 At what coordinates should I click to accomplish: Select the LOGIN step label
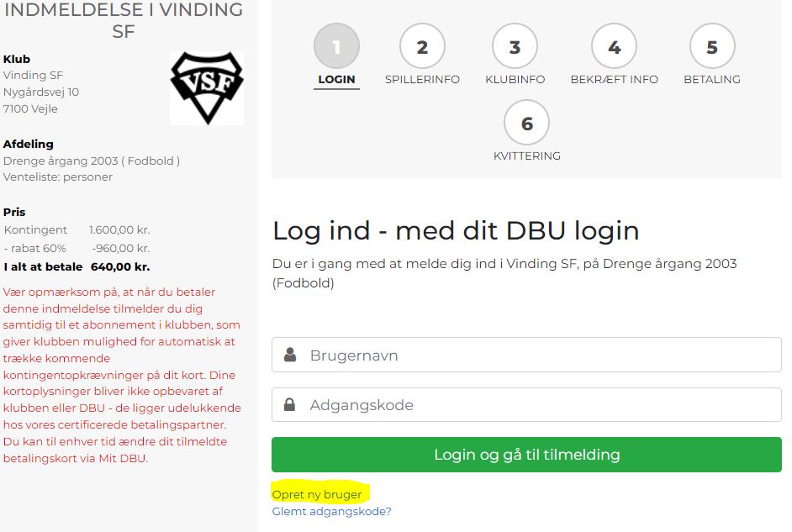[336, 79]
